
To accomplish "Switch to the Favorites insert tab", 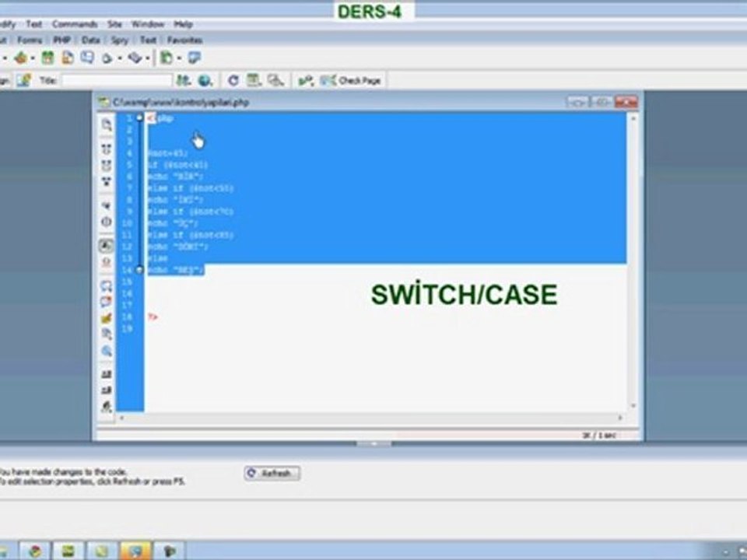I will [x=185, y=40].
